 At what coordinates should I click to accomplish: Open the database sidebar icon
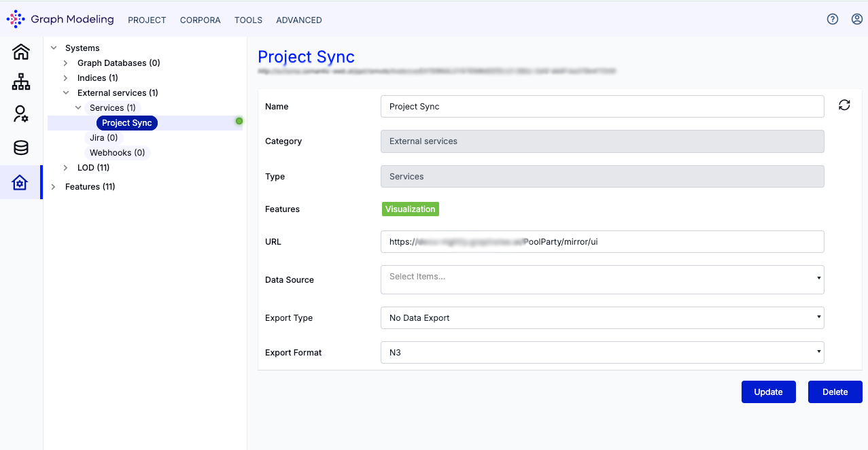pos(21,148)
